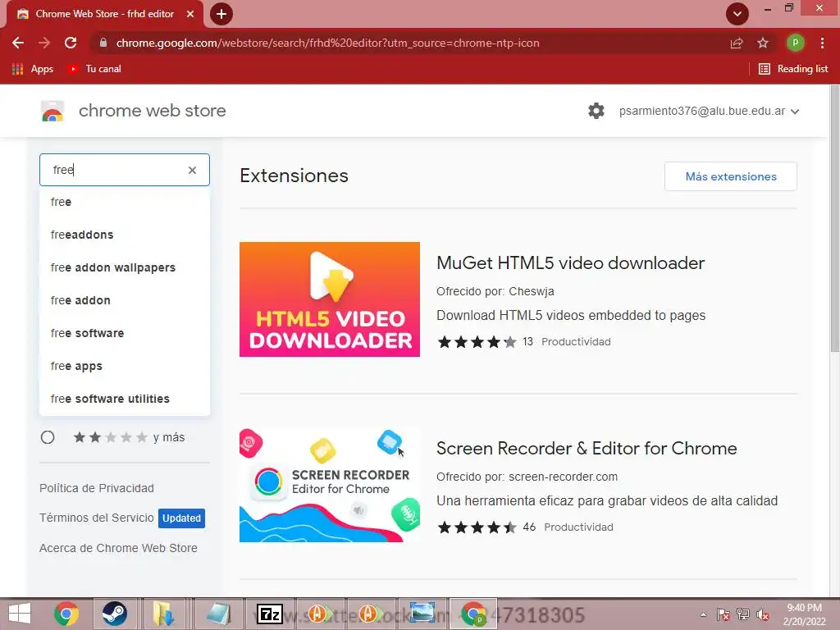Open the folder icon on the taskbar
Image resolution: width=840 pixels, height=630 pixels.
(163, 614)
